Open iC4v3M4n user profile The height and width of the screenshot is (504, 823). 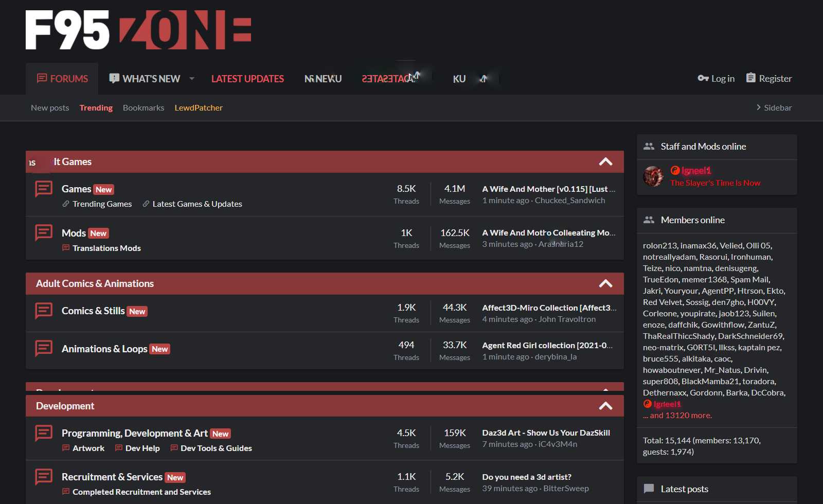pos(558,444)
